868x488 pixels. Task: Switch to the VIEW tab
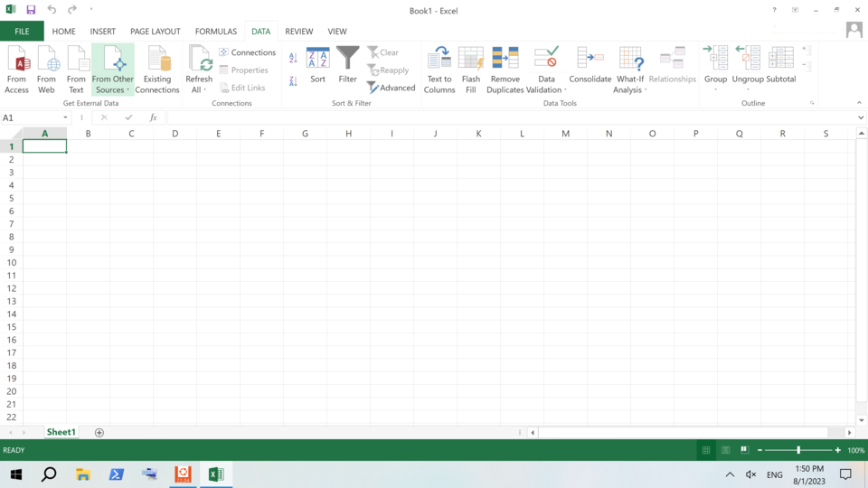(x=337, y=31)
